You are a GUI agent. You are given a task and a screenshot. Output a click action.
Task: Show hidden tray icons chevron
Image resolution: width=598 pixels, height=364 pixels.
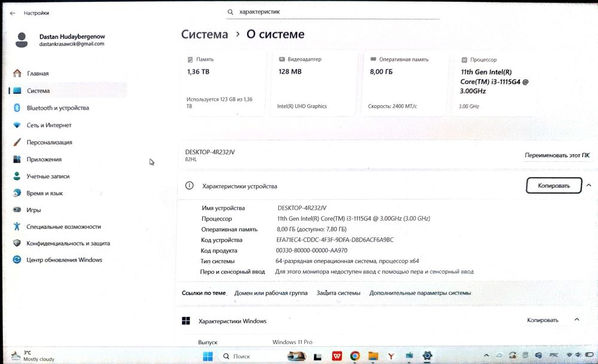[x=486, y=355]
